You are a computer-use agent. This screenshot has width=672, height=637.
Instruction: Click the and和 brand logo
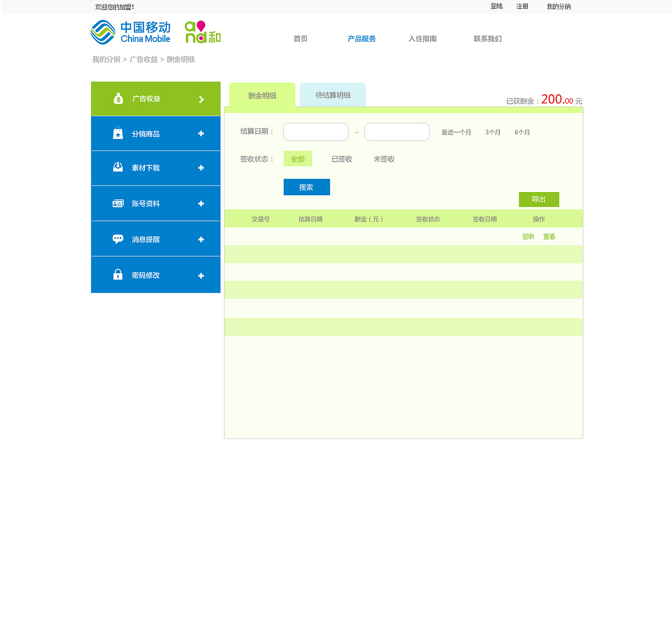202,32
